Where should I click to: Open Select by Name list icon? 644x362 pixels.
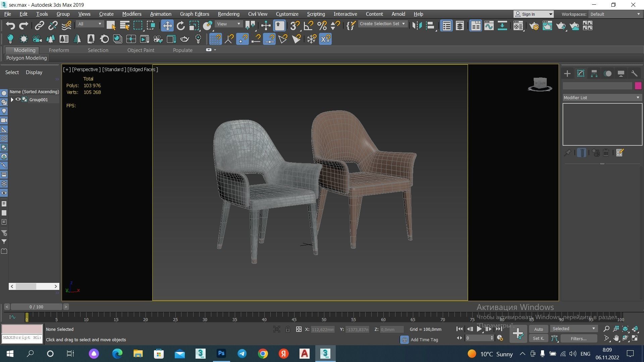(124, 26)
